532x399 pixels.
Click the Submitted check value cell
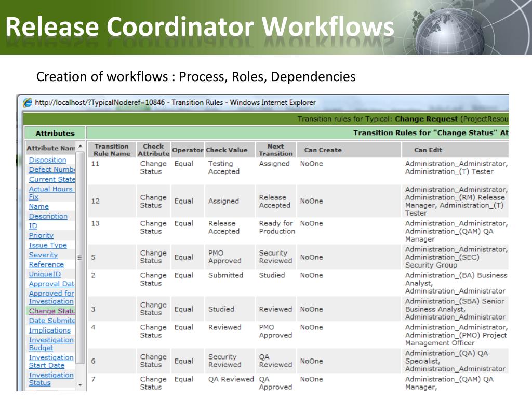tap(225, 275)
